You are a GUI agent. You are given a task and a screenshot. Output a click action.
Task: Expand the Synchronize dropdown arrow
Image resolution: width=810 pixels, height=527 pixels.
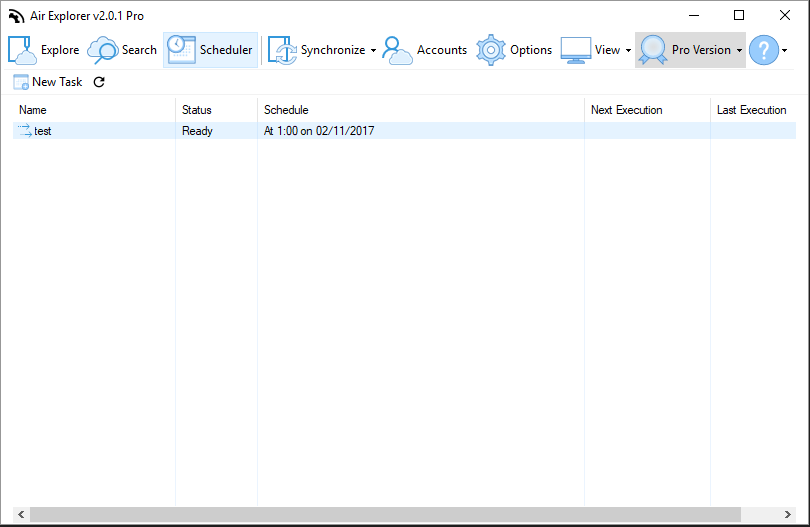(373, 51)
